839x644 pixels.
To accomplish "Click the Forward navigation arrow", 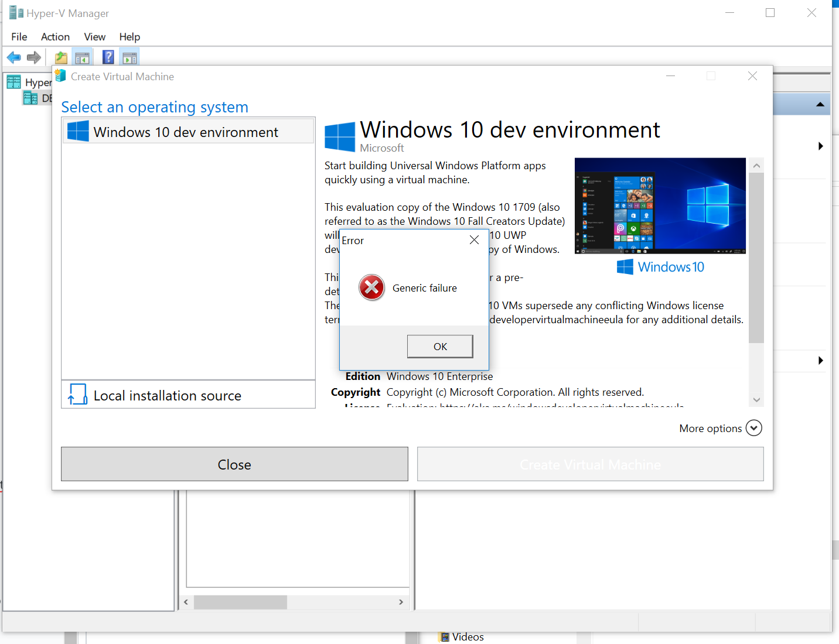I will (33, 57).
